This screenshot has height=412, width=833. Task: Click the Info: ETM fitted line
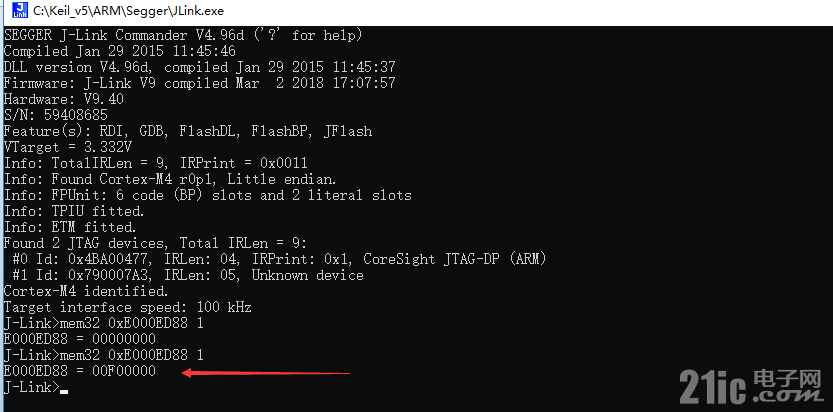tap(70, 227)
